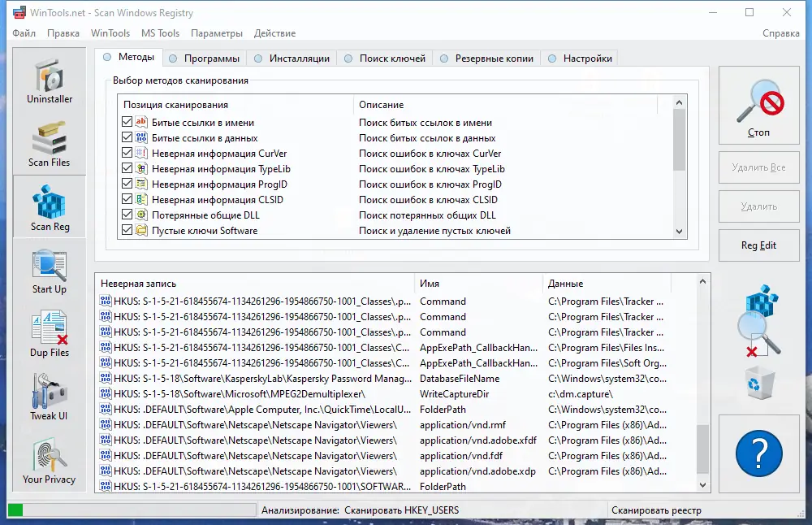Click the icon beside Неверная информация CurVer
The height and width of the screenshot is (525, 812).
click(x=140, y=154)
